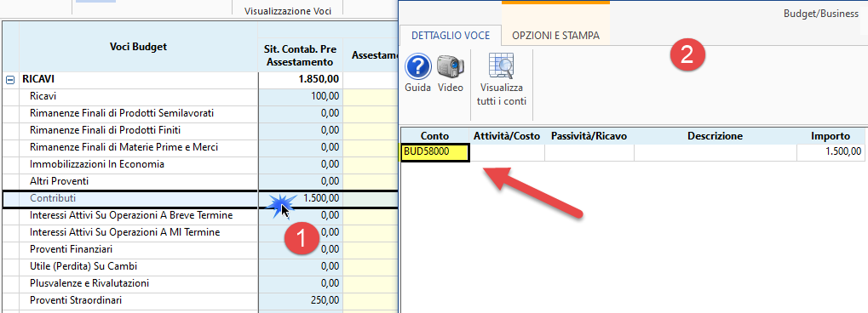The width and height of the screenshot is (868, 313).
Task: Click the Contributi 1.500,00 amount cell
Action: (x=301, y=198)
